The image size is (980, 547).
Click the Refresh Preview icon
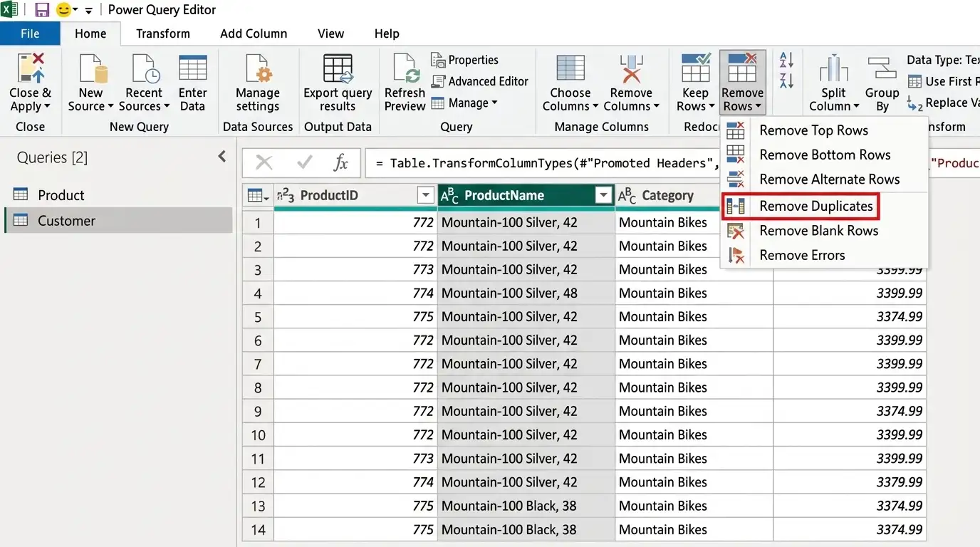pos(406,69)
